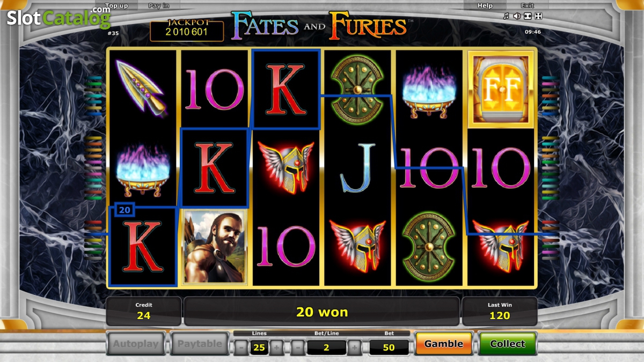Image resolution: width=644 pixels, height=362 pixels.
Task: Click the Jackpot amount display
Action: click(187, 31)
